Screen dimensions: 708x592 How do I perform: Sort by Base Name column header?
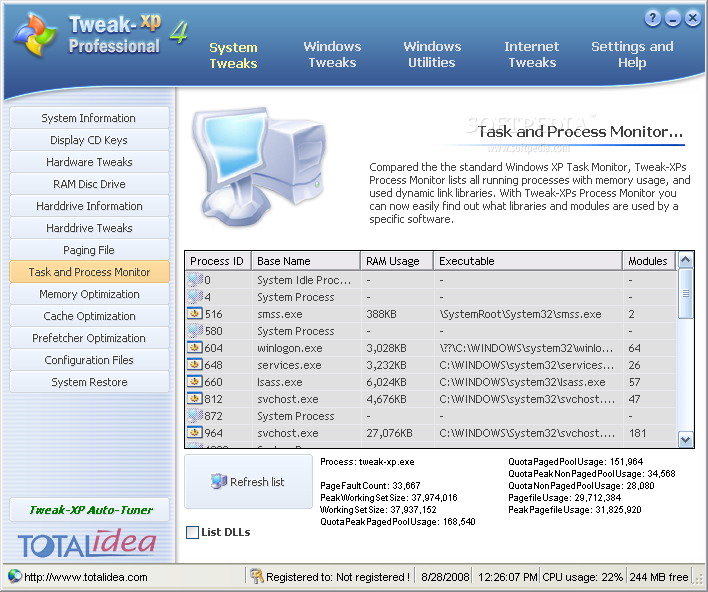coord(306,261)
